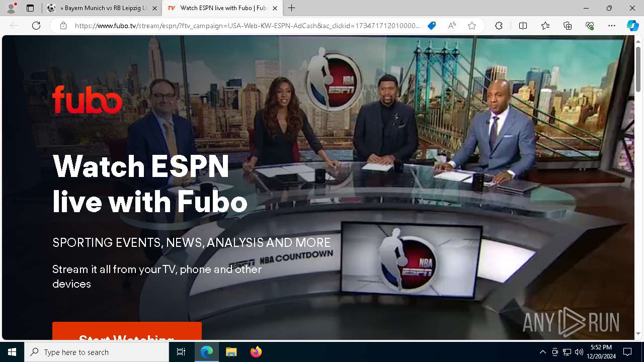The width and height of the screenshot is (644, 362).
Task: Open Collections panel
Action: [x=568, y=26]
